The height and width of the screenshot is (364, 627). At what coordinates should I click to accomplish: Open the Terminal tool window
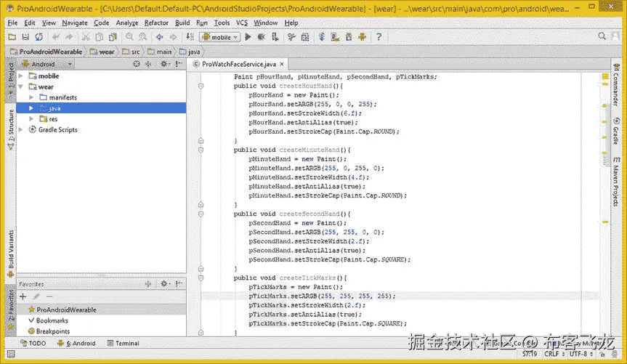click(124, 343)
